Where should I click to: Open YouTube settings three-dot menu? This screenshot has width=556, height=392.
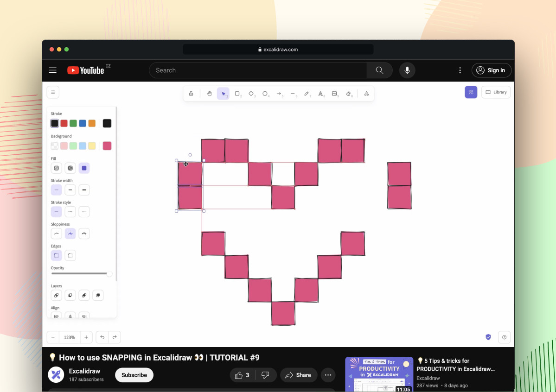[460, 70]
